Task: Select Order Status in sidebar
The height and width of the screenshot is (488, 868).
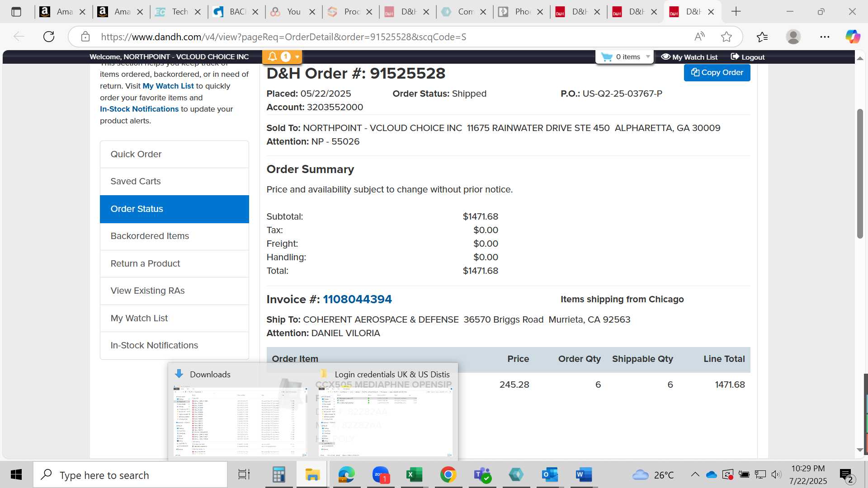Action: (175, 209)
